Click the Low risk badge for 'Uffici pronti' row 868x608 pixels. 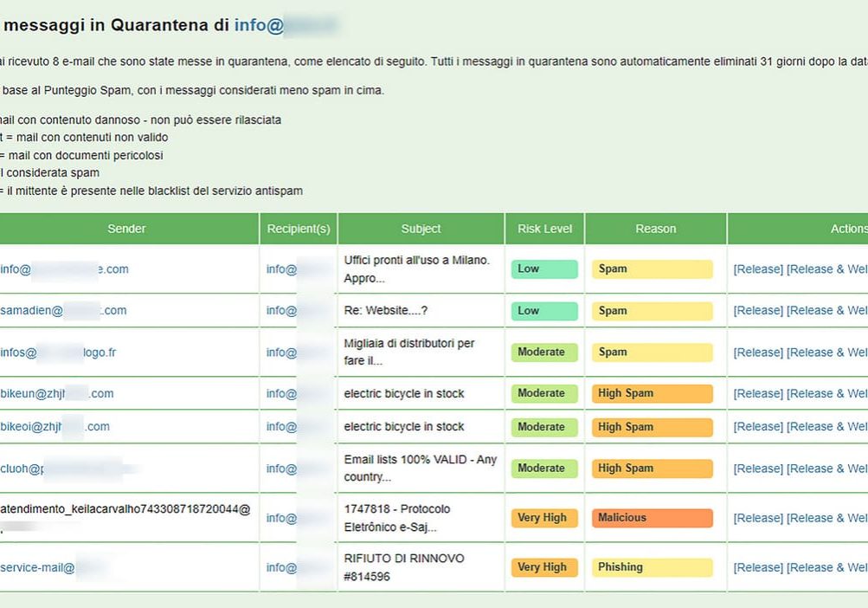point(544,269)
